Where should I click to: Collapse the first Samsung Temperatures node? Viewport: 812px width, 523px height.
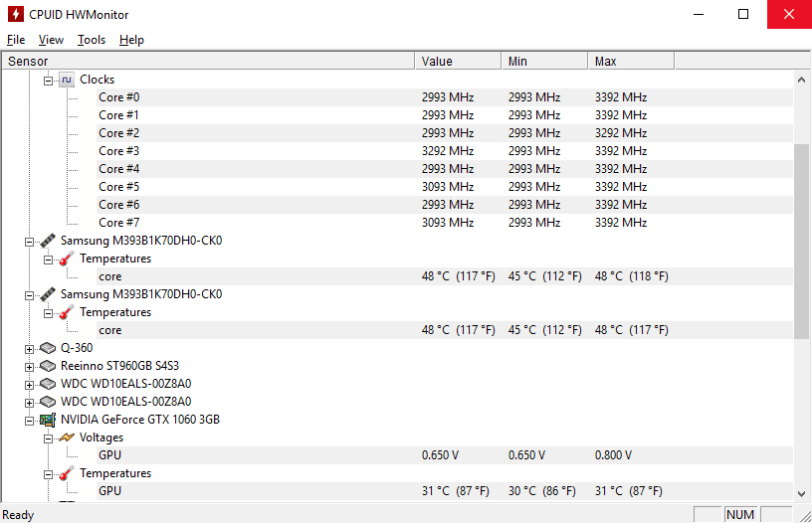pyautogui.click(x=48, y=260)
